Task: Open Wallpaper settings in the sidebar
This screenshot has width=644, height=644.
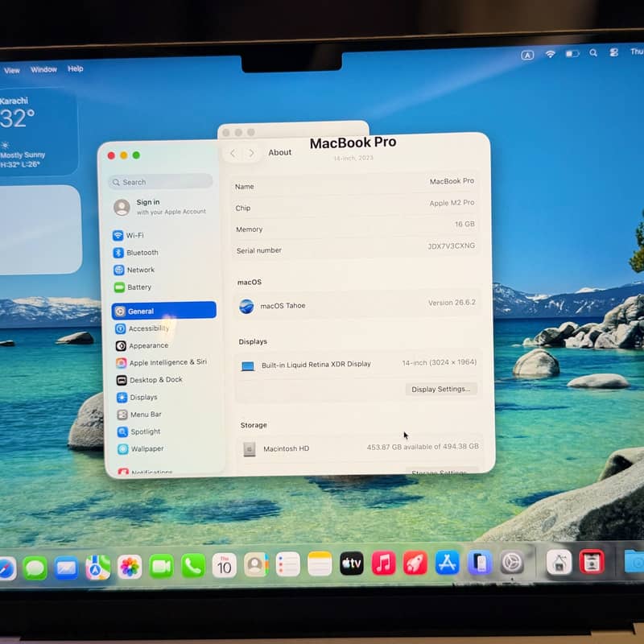Action: tap(140, 449)
